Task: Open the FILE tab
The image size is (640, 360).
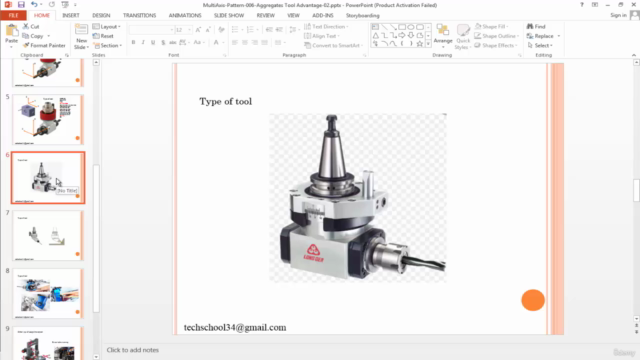Action: [13, 16]
